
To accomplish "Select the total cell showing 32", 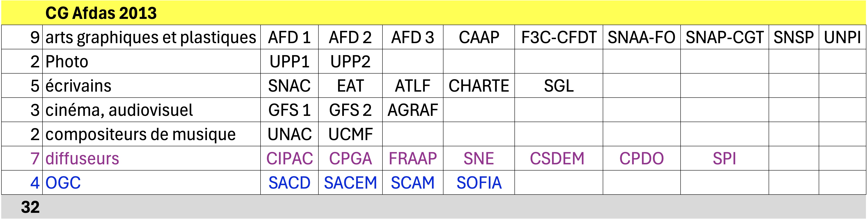I will tap(30, 207).
